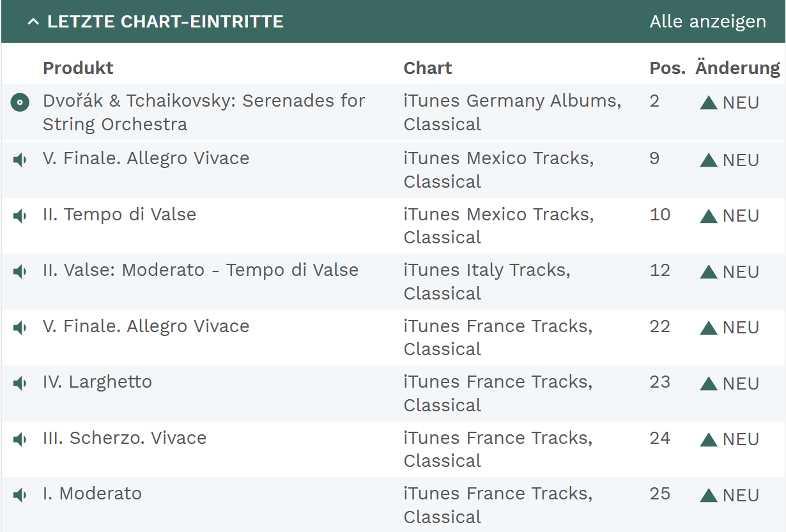Click speaker icon beside III. Scherzo. Vivace

[x=20, y=439]
